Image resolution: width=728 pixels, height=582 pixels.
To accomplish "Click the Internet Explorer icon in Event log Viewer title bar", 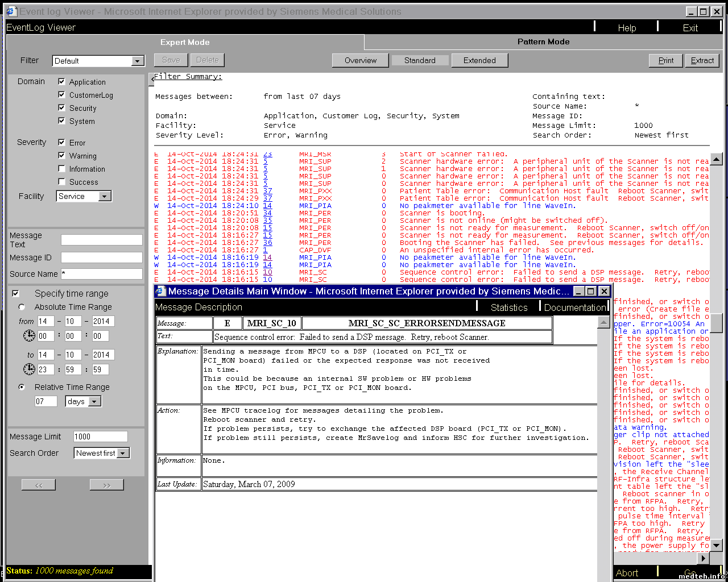I will point(11,11).
